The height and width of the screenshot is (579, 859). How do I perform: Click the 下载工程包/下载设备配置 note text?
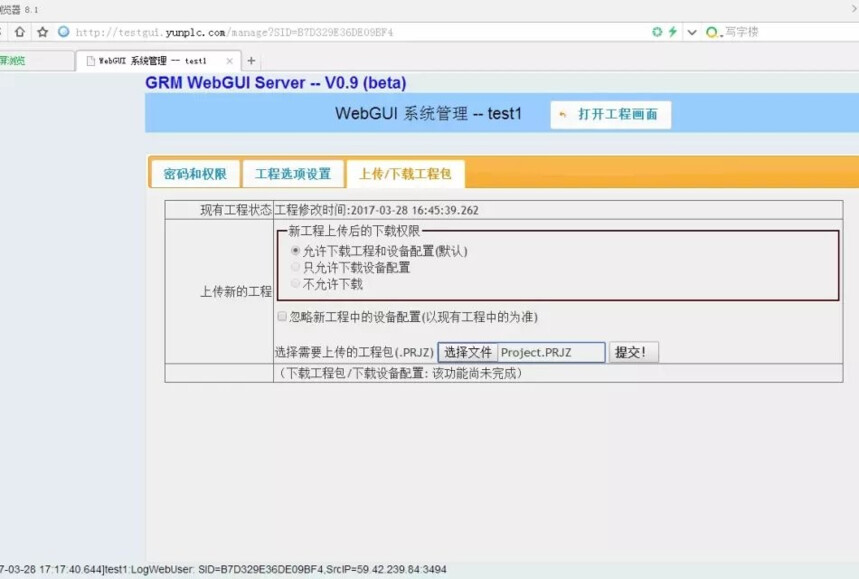click(x=400, y=374)
